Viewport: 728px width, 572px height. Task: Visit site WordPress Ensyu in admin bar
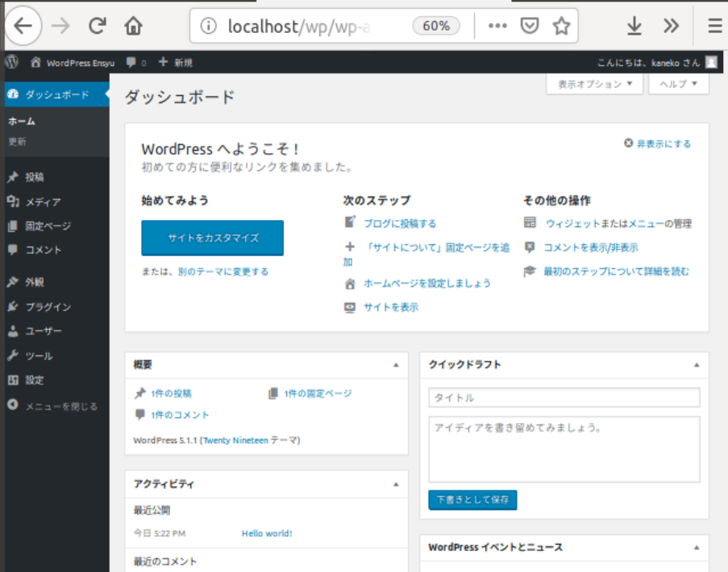click(73, 63)
